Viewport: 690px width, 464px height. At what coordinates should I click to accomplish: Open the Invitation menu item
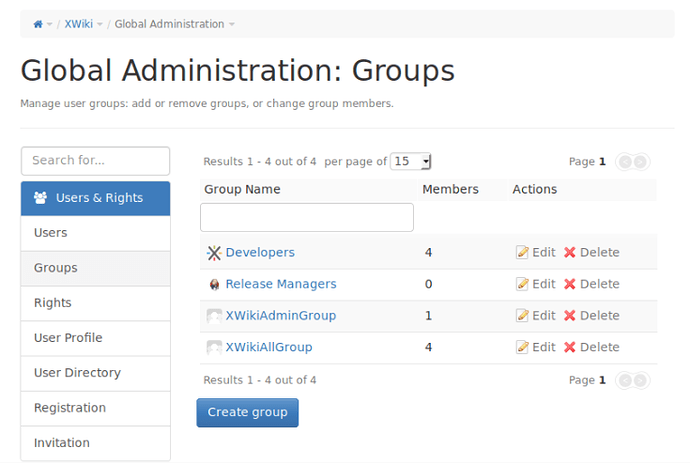tap(95, 443)
